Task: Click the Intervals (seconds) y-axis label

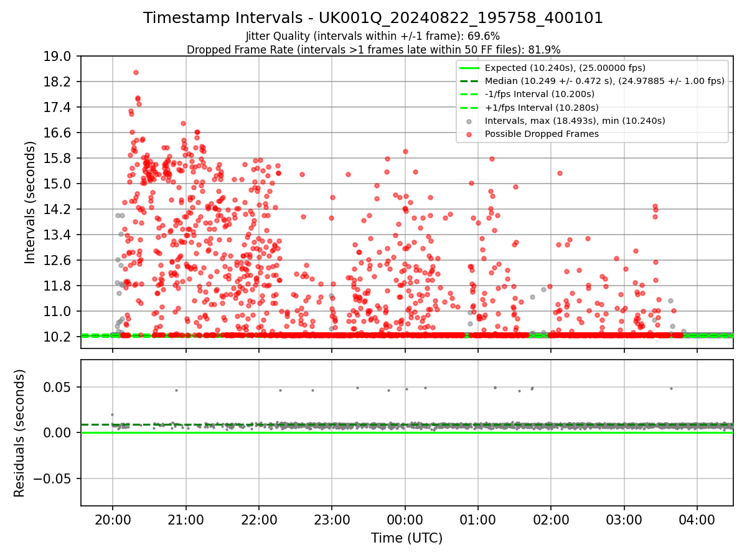Action: [31, 202]
